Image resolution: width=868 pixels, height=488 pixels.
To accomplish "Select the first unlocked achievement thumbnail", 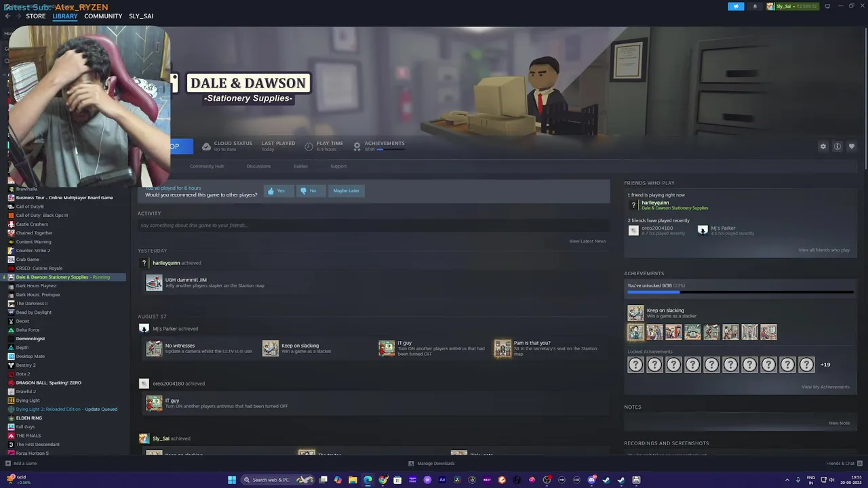I will click(x=635, y=332).
